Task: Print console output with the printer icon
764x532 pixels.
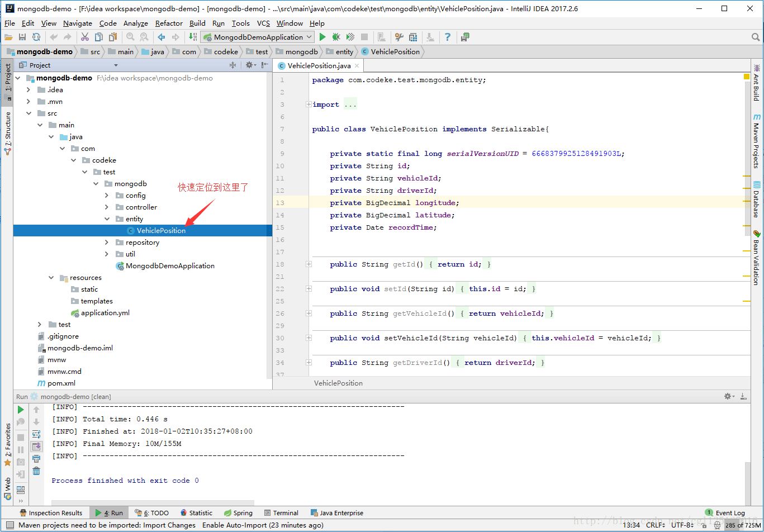Action: pos(36,458)
